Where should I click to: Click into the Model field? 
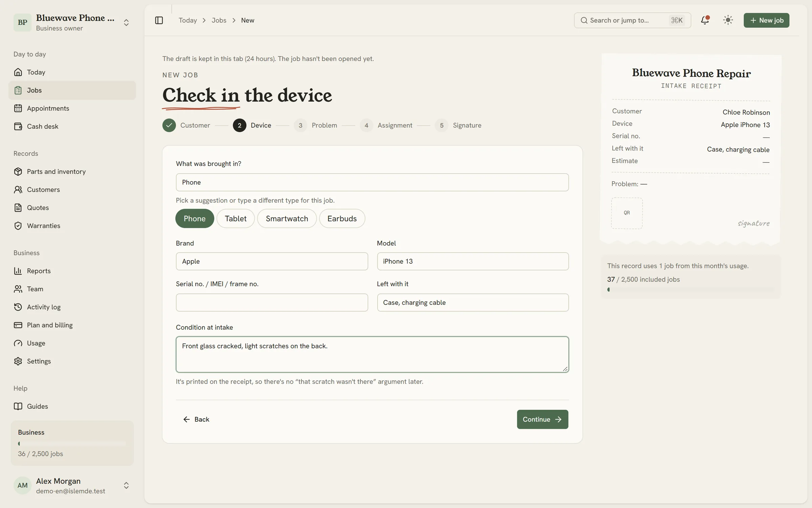click(473, 261)
